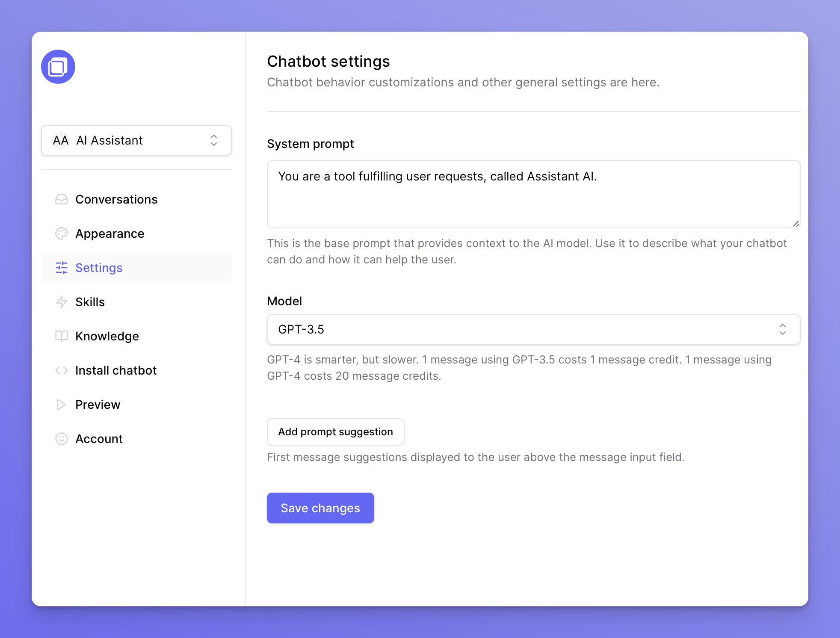
Task: Click Add prompt suggestion button
Action: (335, 432)
